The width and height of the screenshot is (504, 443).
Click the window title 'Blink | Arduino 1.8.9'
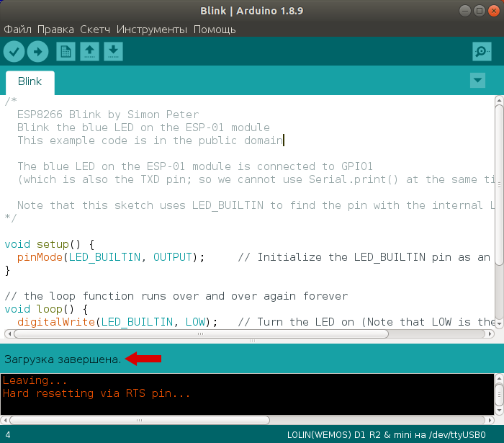pos(252,11)
